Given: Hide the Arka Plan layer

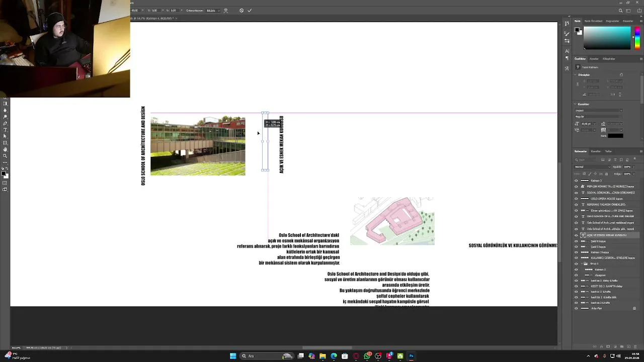Looking at the screenshot, I should (x=577, y=308).
